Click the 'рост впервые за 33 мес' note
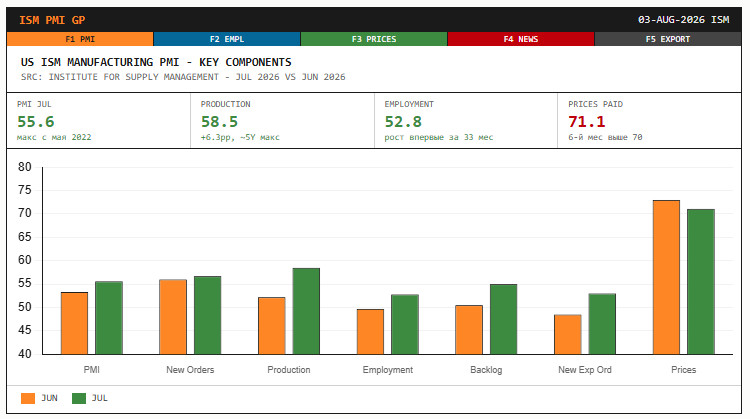 pos(439,137)
